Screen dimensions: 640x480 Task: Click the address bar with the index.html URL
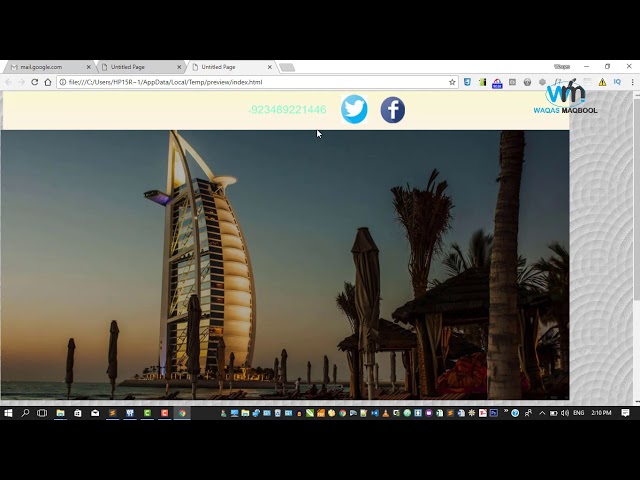click(257, 82)
